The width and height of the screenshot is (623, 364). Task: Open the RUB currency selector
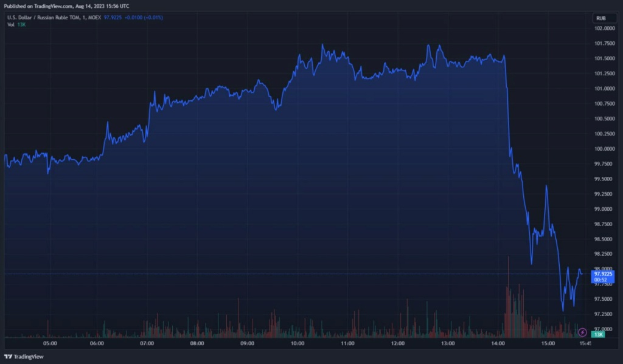[x=604, y=18]
